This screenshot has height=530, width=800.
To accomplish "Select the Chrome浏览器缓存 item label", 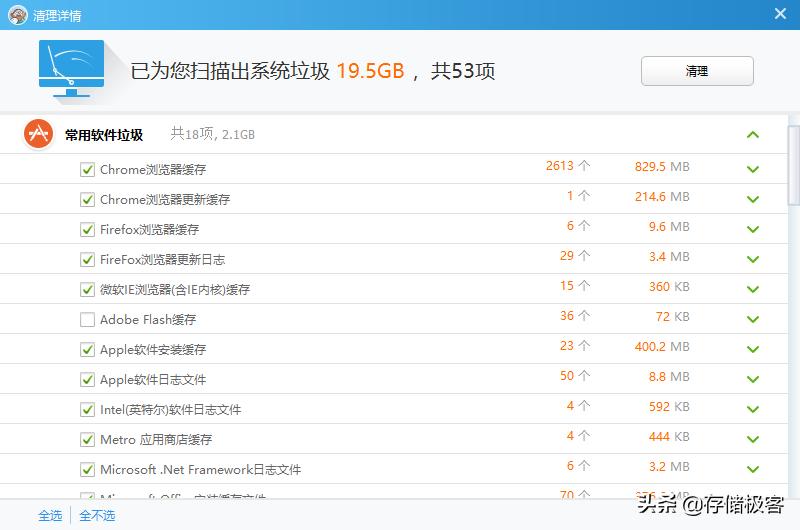I will point(153,169).
